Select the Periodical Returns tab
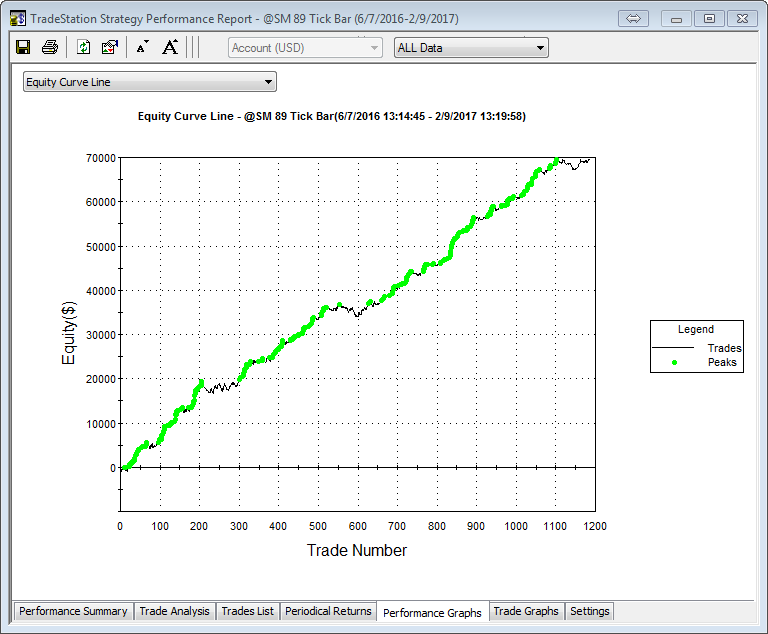Screen dimensions: 768x634 328,611
